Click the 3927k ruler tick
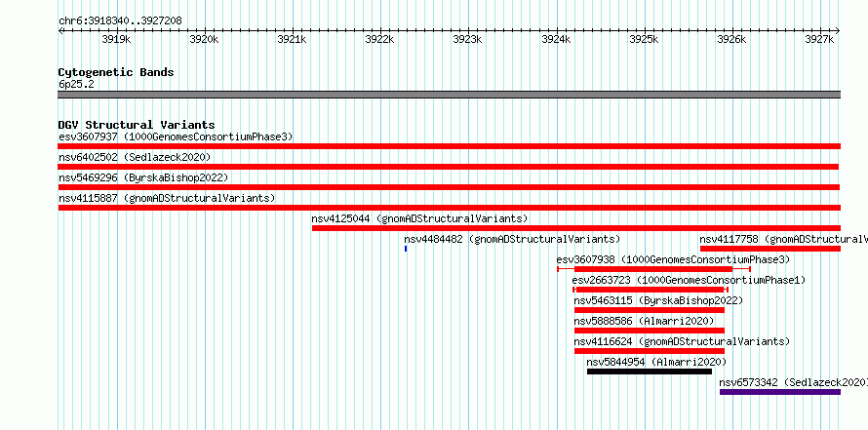 pos(820,39)
